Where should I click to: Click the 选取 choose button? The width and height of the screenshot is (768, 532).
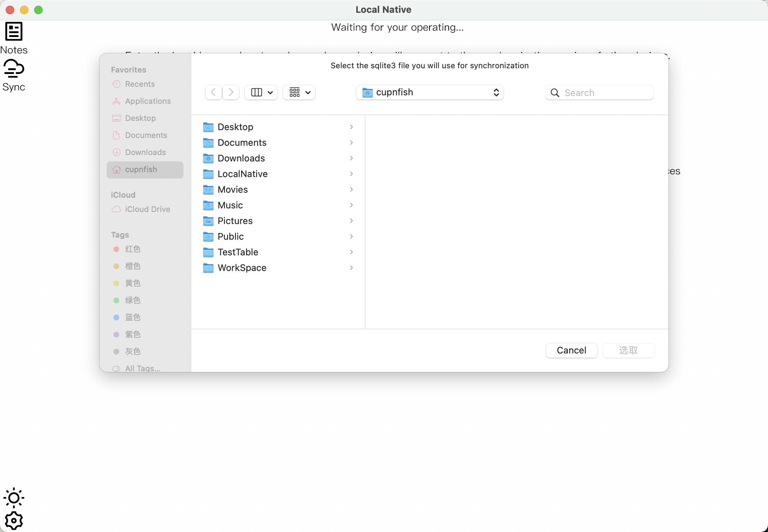pos(628,350)
